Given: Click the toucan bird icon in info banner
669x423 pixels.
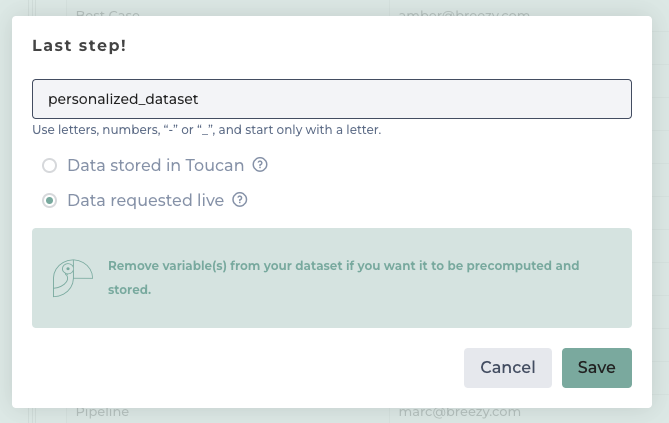Looking at the screenshot, I should click(72, 278).
